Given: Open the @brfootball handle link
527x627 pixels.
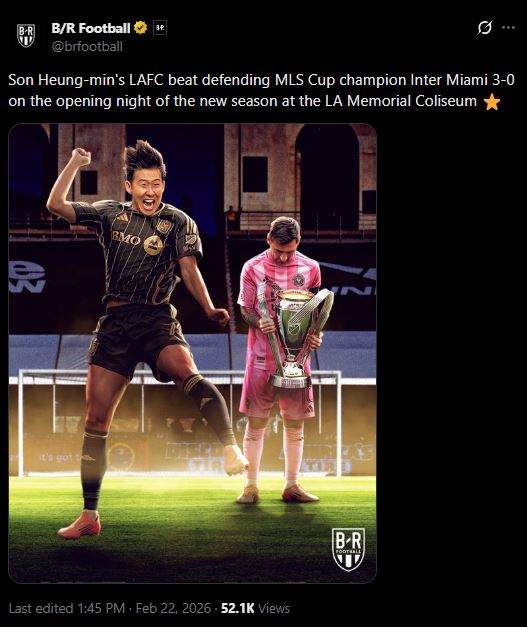Looking at the screenshot, I should coord(87,46).
